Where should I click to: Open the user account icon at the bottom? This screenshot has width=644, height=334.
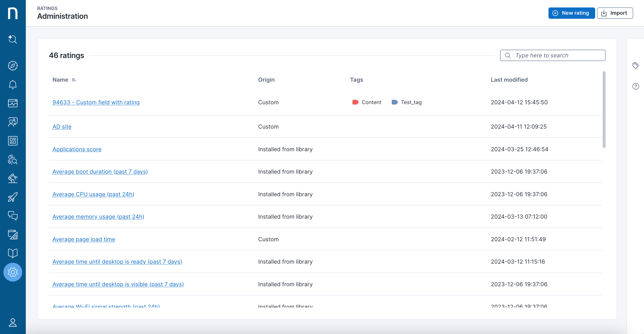(13, 322)
